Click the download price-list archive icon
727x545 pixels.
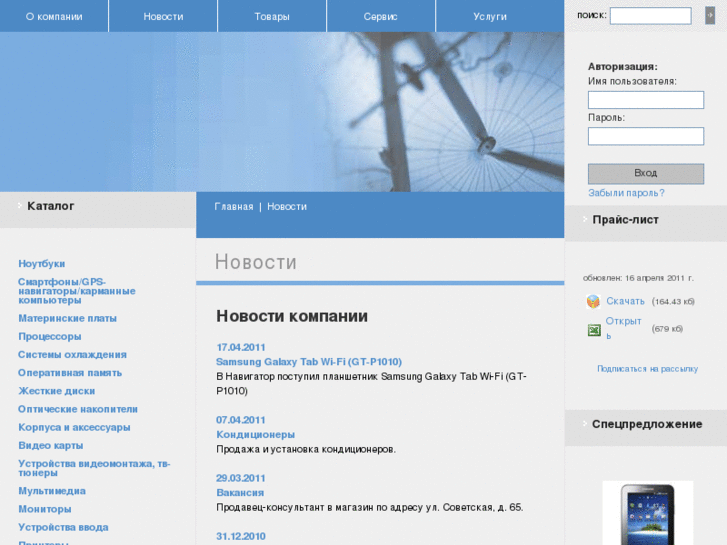pos(593,301)
